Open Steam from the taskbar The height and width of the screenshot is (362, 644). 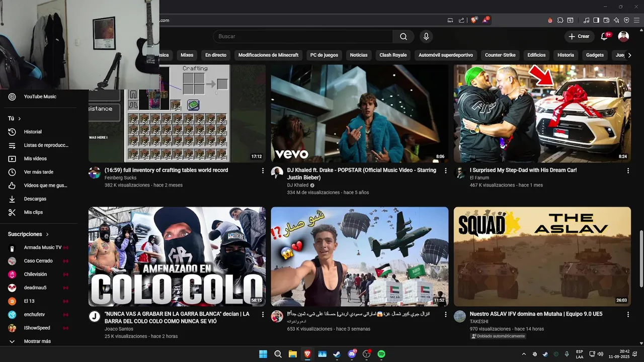click(x=337, y=354)
